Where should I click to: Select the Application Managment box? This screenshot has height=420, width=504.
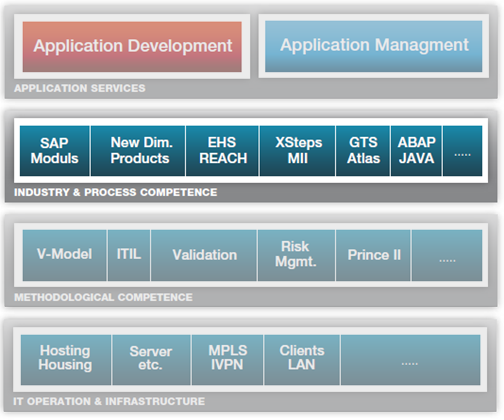(374, 46)
